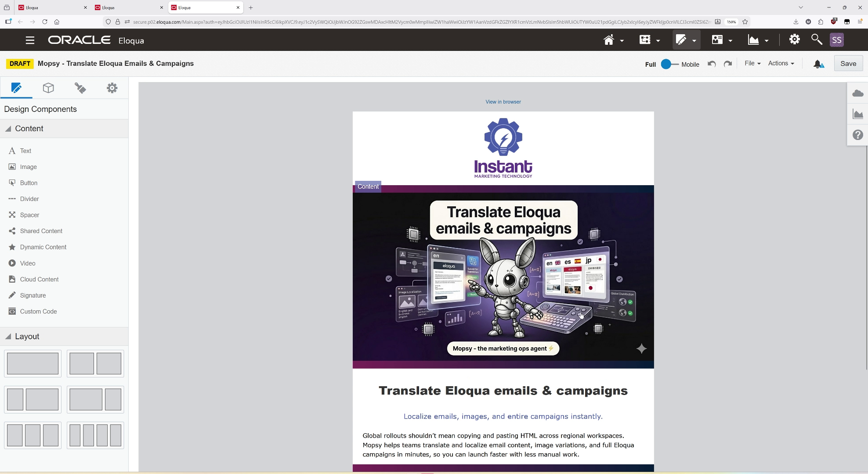
Task: Reload the browser page
Action: tap(44, 22)
